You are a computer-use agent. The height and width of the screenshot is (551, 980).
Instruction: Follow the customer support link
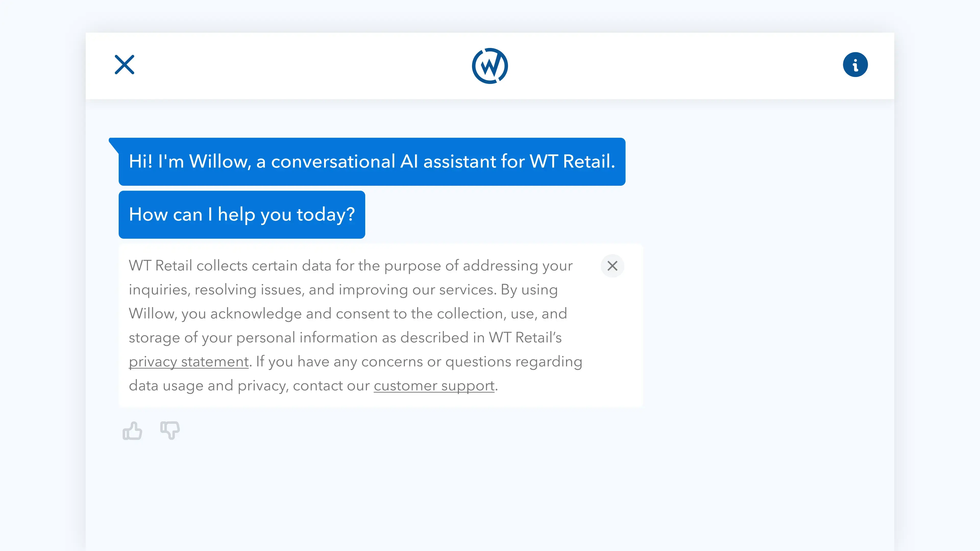coord(434,386)
